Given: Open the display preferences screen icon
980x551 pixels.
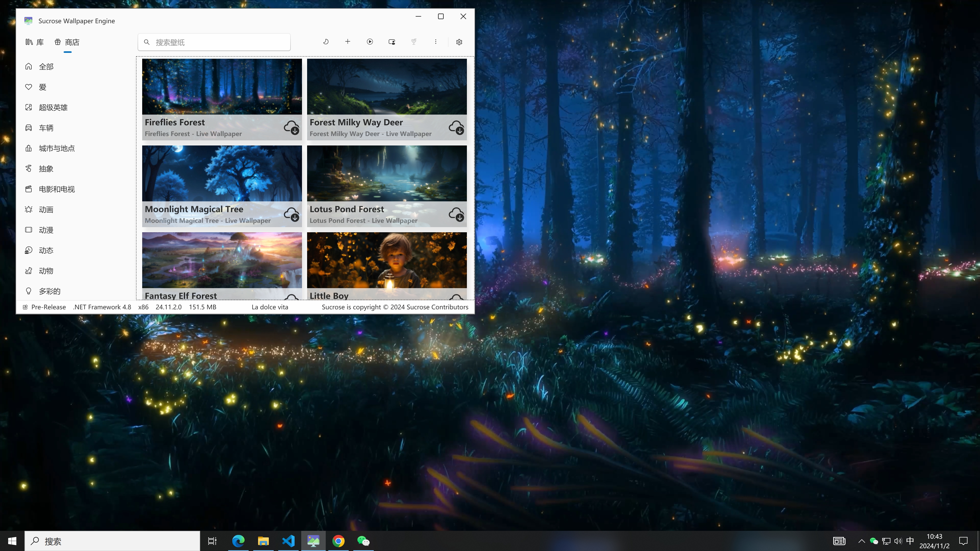Looking at the screenshot, I should (392, 42).
